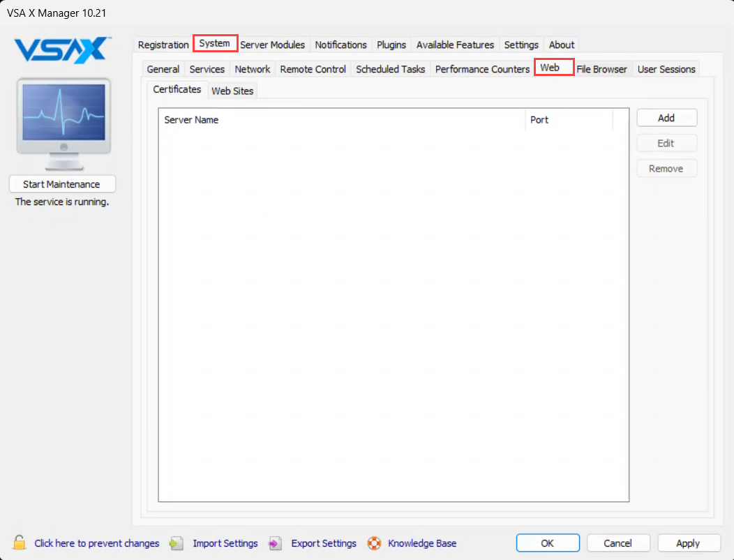Click 'The service is running.' status text
The height and width of the screenshot is (560, 734).
tap(62, 202)
